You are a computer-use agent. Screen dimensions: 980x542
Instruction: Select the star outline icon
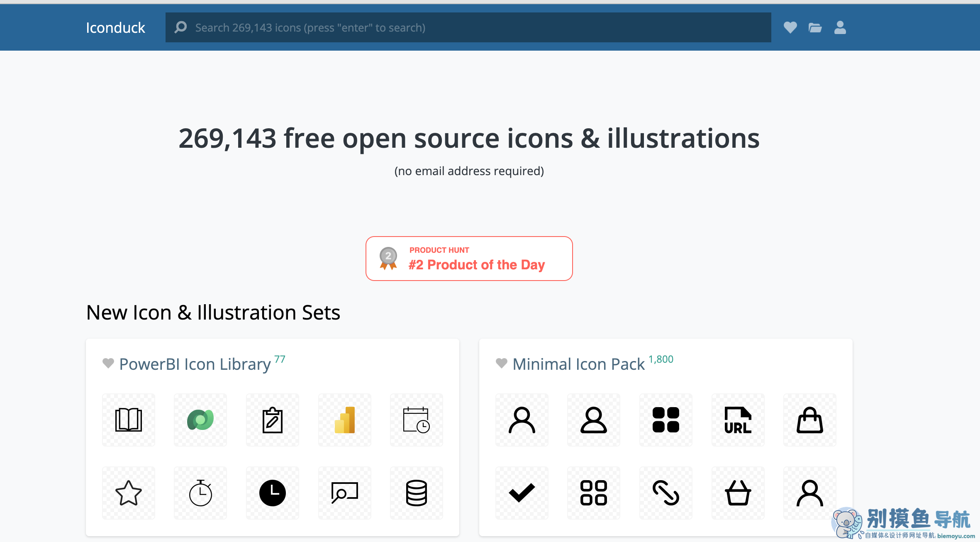click(x=128, y=493)
